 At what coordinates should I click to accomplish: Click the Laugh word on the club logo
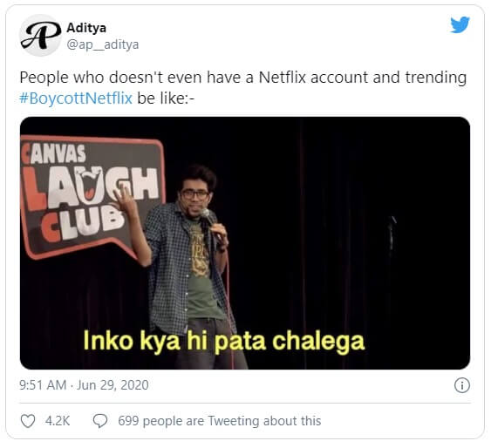point(89,187)
